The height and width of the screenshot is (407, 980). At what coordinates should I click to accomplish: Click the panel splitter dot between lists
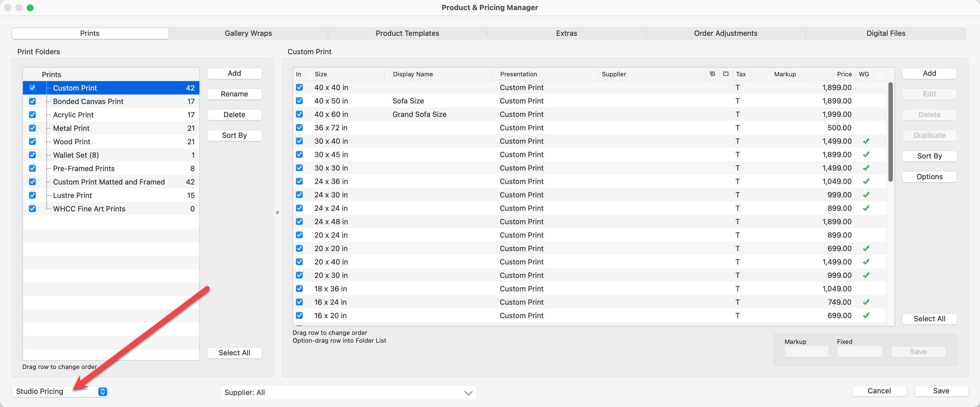click(277, 212)
